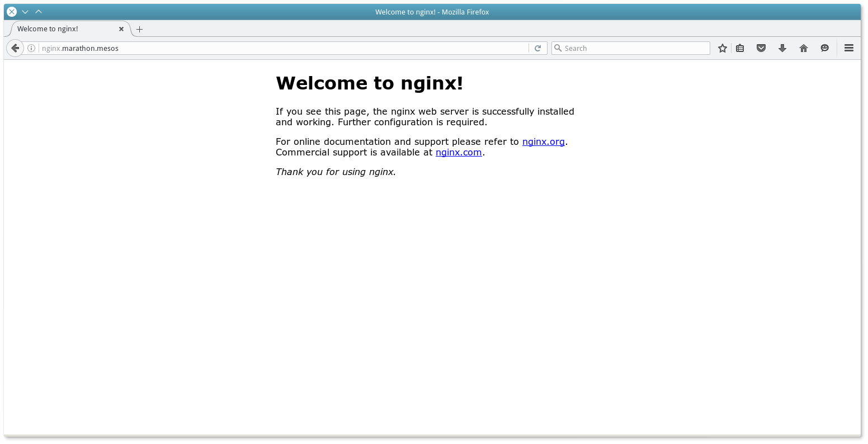Go to the Firefox home page
Screen dimensions: 868x444
click(x=804, y=48)
